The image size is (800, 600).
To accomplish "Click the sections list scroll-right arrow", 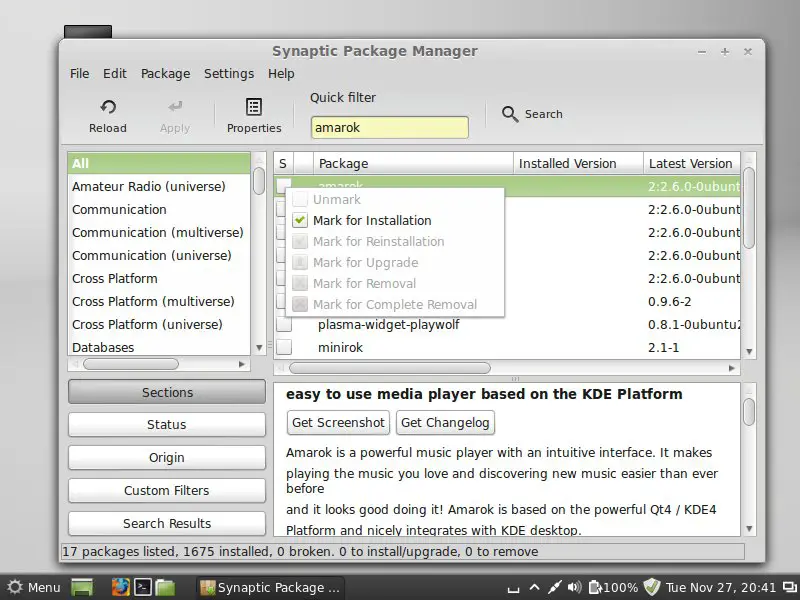I will click(242, 364).
